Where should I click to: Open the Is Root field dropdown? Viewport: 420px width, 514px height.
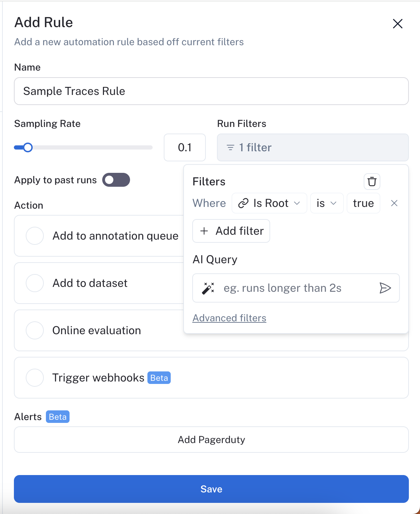(x=269, y=203)
